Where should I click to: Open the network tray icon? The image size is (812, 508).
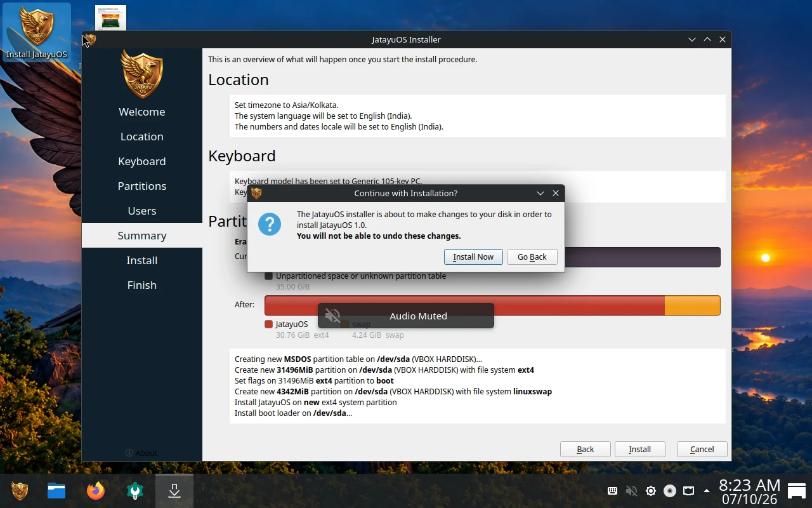pos(688,491)
